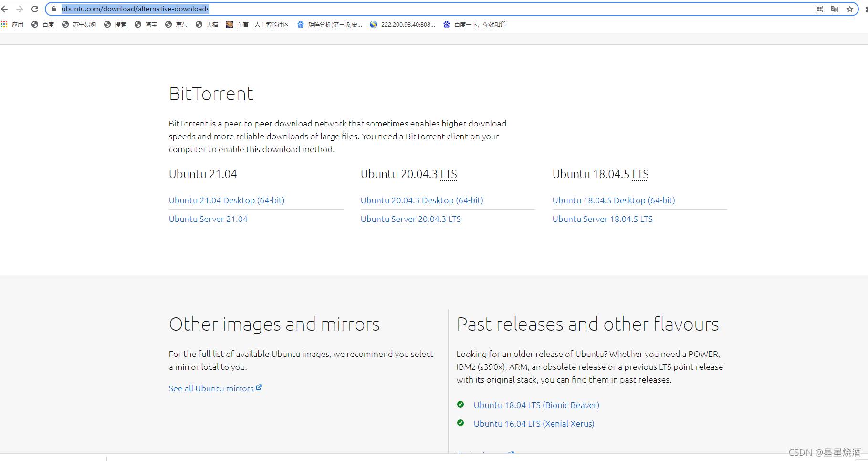Open the 222.200.98.40 bookmark

pos(403,24)
